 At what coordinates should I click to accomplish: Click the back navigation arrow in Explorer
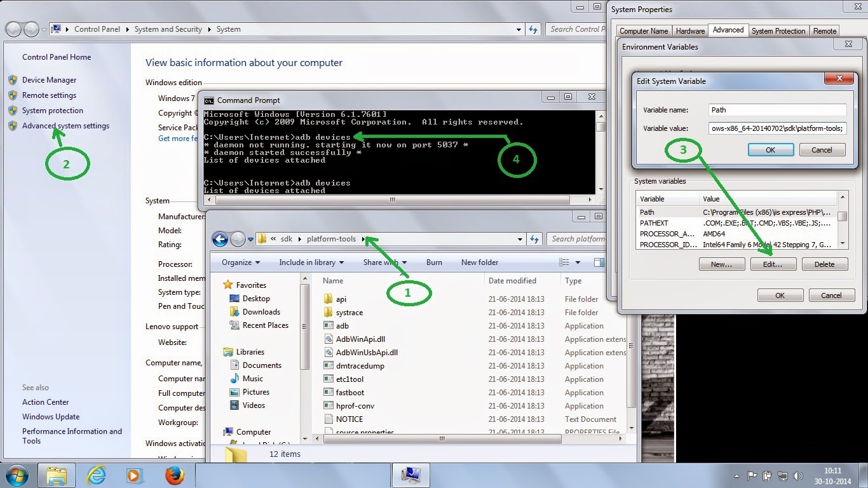click(220, 239)
